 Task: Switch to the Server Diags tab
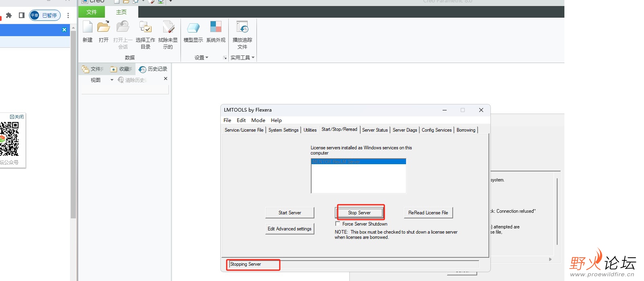405,130
